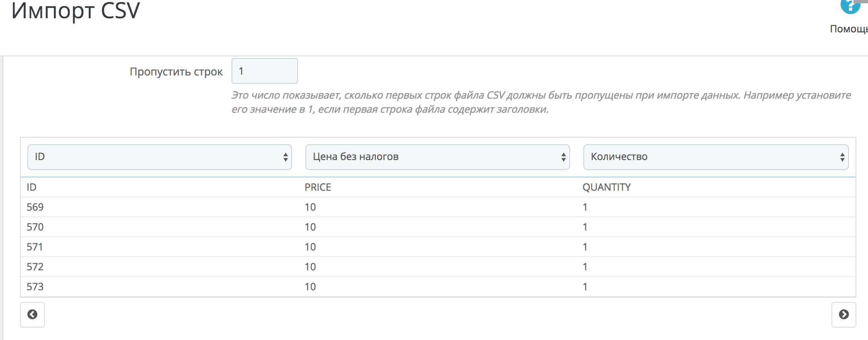Show next columns with right arrow
The height and width of the screenshot is (340, 868).
[x=844, y=314]
